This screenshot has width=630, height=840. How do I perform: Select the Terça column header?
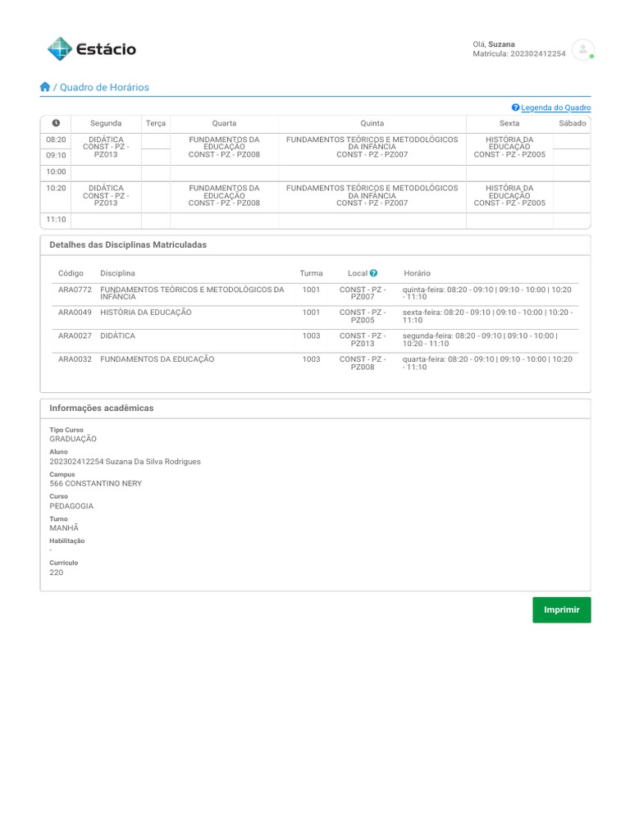155,123
